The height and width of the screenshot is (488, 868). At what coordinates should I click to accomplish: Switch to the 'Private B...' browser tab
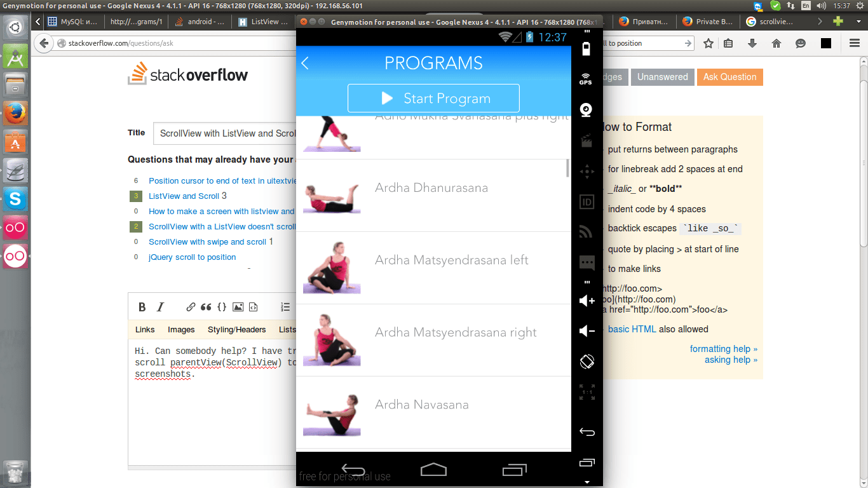point(707,21)
